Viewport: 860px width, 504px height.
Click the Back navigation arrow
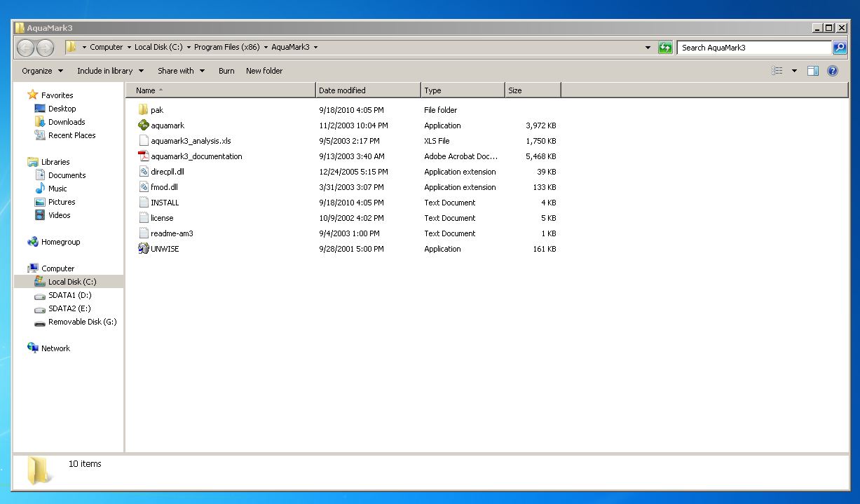pyautogui.click(x=26, y=48)
